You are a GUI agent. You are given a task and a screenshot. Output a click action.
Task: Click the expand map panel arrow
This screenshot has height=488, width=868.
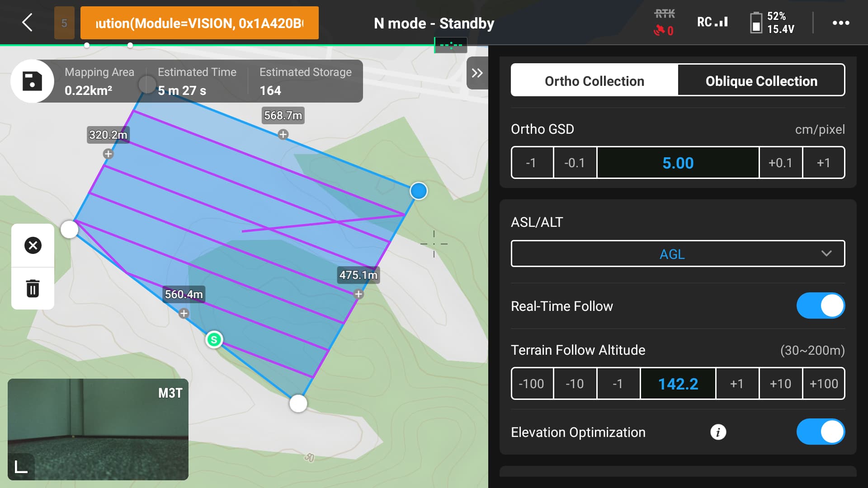click(477, 73)
